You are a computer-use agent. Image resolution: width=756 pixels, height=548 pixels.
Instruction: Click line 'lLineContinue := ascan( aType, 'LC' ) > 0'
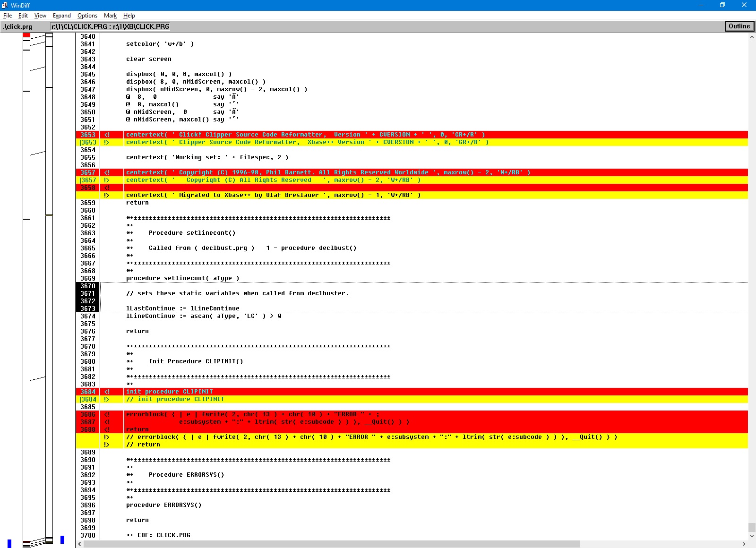coord(204,316)
